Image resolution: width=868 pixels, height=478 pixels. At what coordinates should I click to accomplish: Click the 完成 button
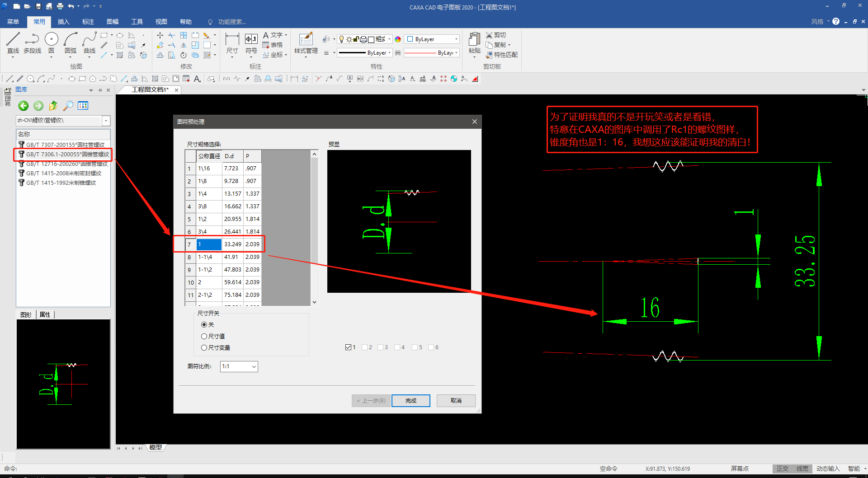[x=410, y=401]
